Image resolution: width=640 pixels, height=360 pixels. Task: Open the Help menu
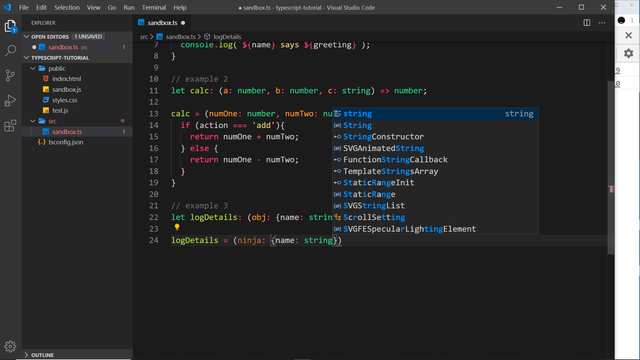pos(180,7)
